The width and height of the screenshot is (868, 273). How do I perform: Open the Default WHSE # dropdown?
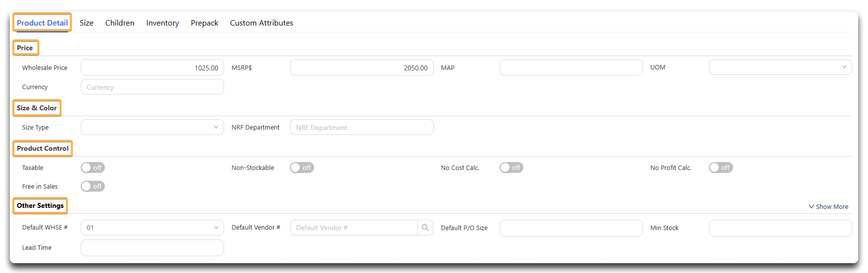[x=152, y=228]
